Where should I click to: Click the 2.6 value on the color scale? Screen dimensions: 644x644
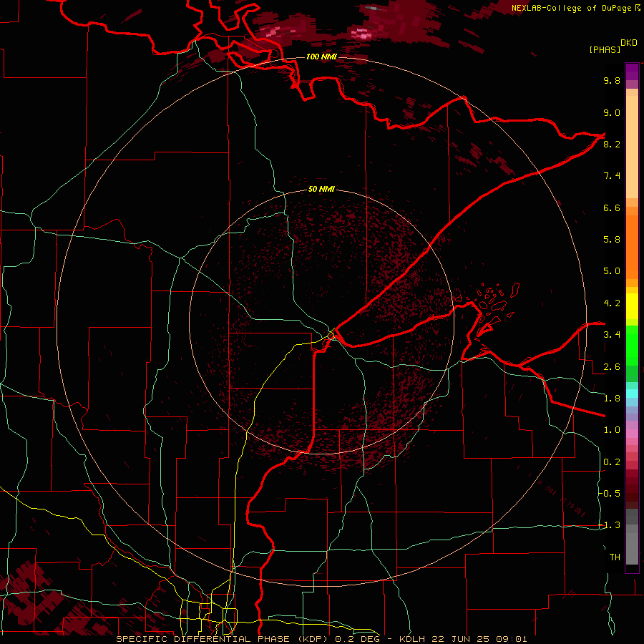pos(612,367)
